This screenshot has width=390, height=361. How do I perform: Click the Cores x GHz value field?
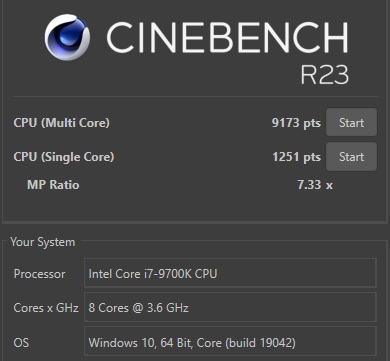tap(230, 307)
